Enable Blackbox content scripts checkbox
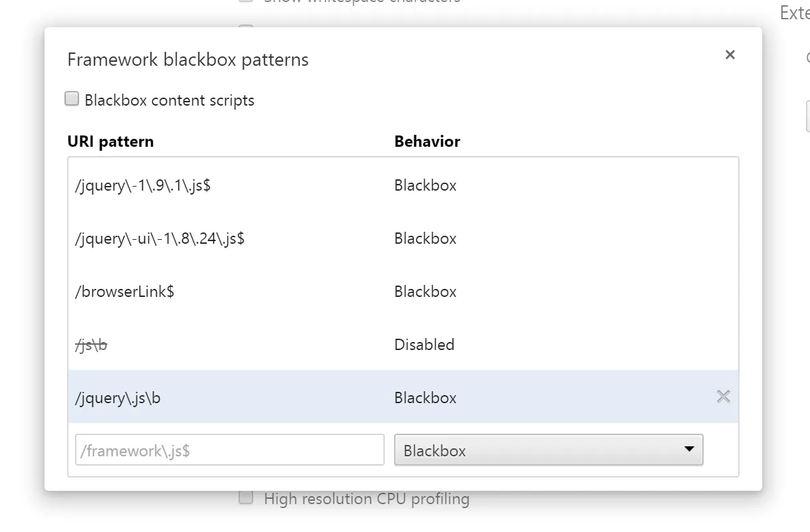810x532 pixels. click(72, 100)
